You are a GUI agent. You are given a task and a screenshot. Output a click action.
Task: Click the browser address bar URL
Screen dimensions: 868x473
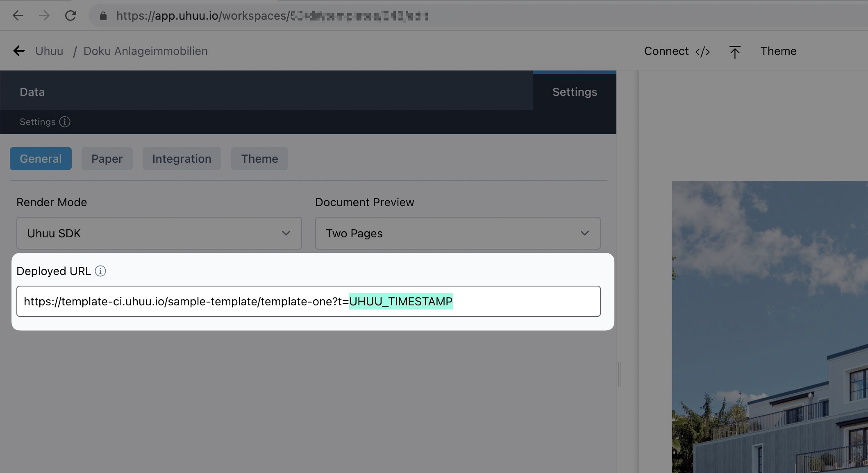(x=273, y=16)
